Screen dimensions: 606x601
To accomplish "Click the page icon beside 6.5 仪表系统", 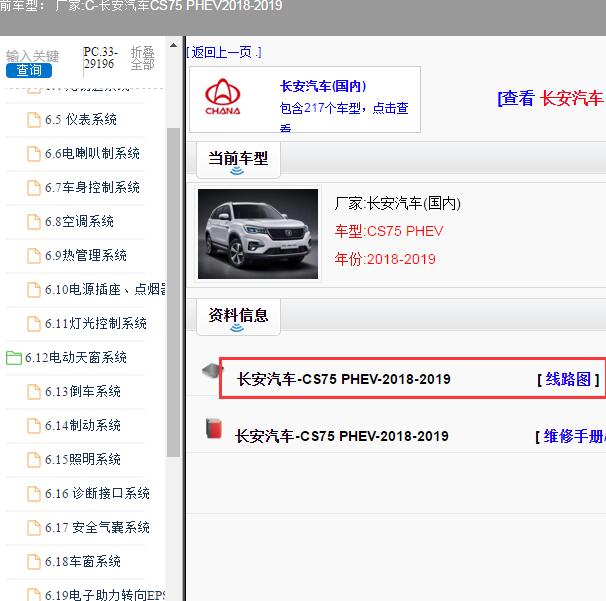I will coord(34,120).
